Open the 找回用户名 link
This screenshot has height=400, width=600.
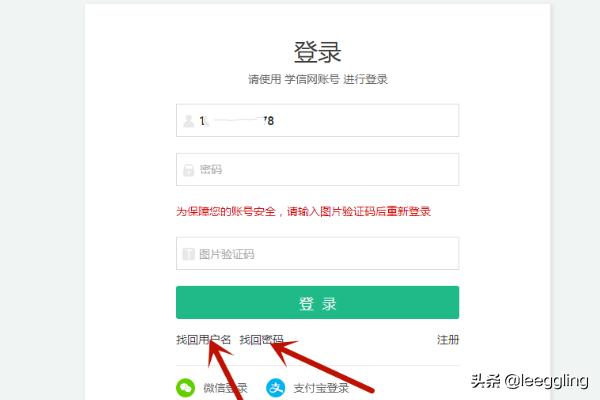point(204,340)
